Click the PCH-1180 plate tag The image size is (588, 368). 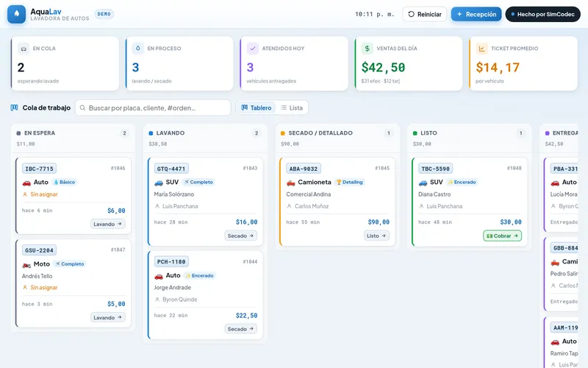pyautogui.click(x=171, y=262)
